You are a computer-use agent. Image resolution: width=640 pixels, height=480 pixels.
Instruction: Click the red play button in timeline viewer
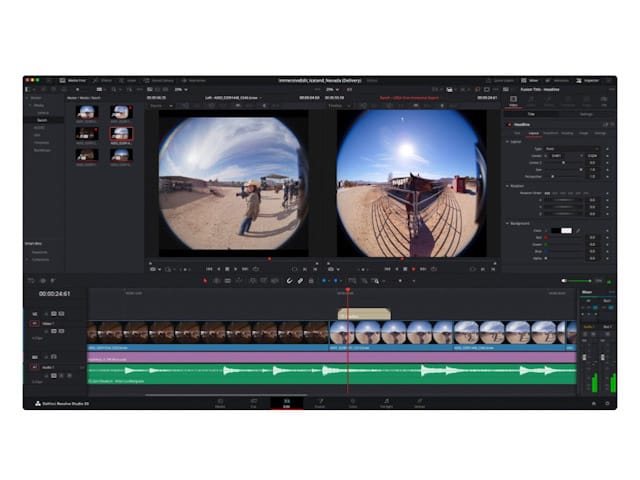click(x=413, y=269)
